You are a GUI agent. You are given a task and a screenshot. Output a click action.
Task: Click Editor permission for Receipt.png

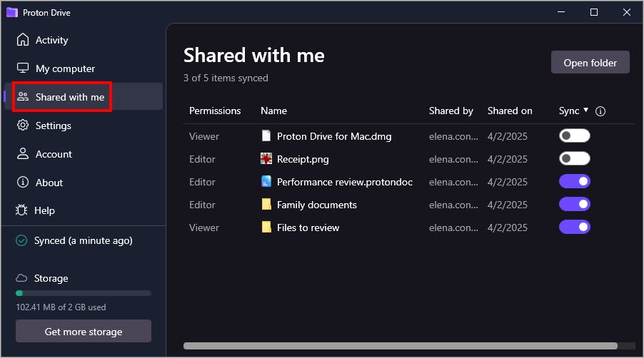pyautogui.click(x=202, y=159)
